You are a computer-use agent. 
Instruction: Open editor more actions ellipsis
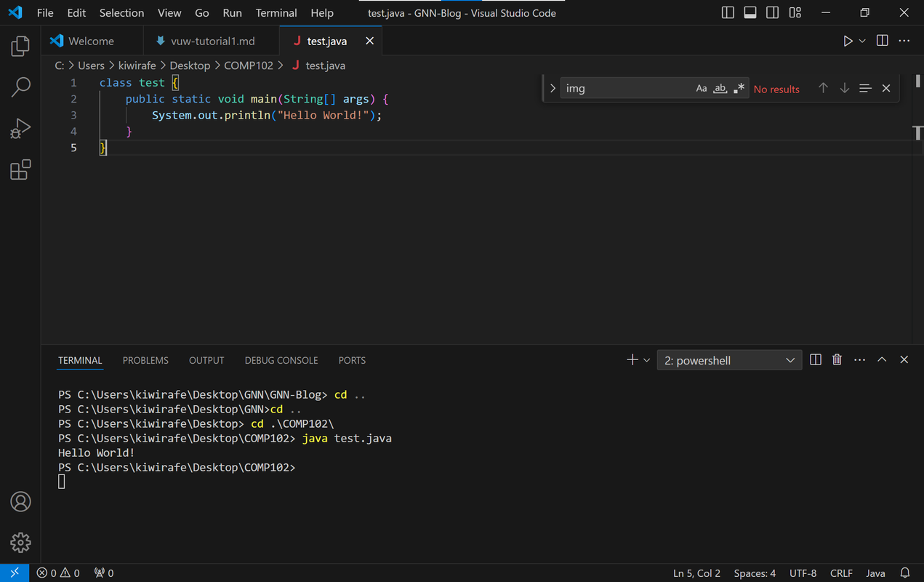[x=904, y=41]
